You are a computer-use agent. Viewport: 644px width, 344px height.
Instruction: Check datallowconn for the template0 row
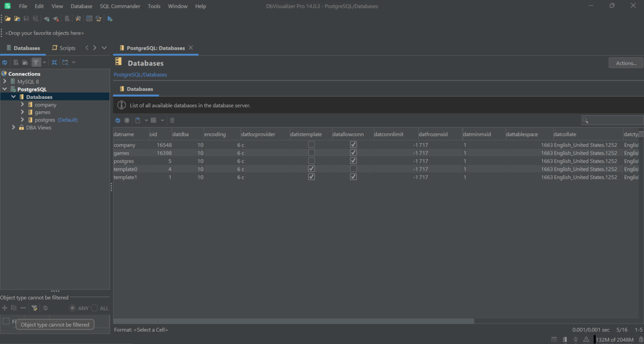coord(353,168)
